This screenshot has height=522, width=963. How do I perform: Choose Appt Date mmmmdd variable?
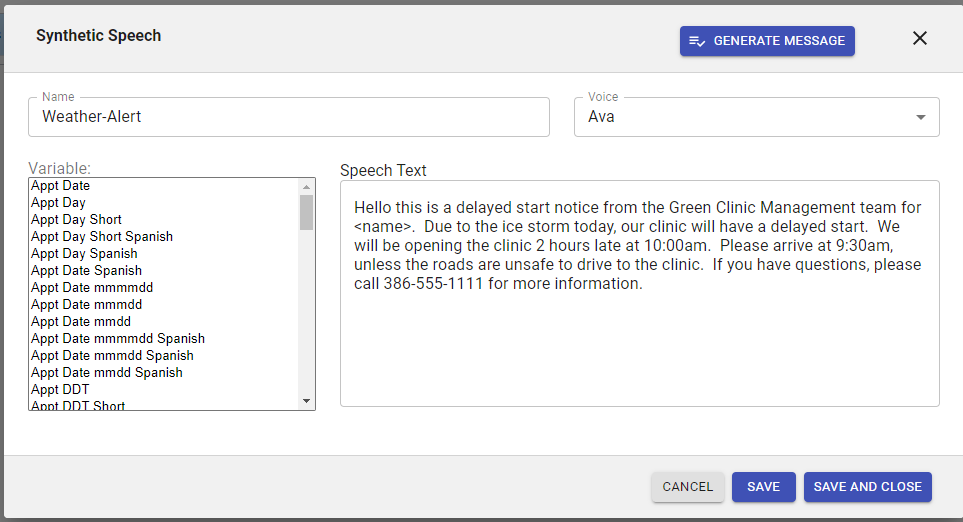(x=92, y=288)
